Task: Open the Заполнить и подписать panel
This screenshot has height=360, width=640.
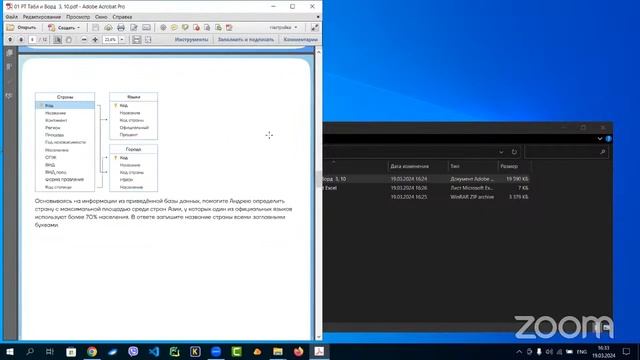Action: tap(246, 40)
